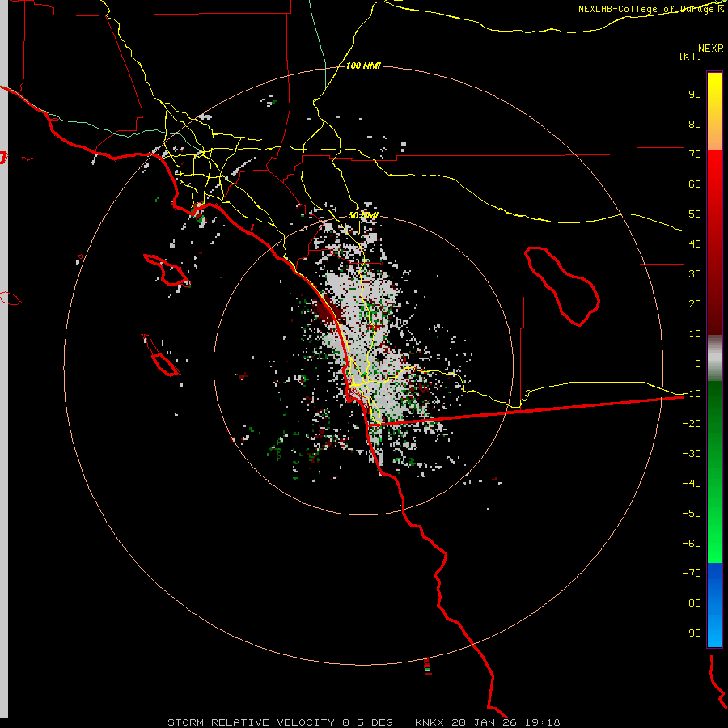The image size is (728, 728).
Task: Click the '0' velocity scale value
Action: 698,364
